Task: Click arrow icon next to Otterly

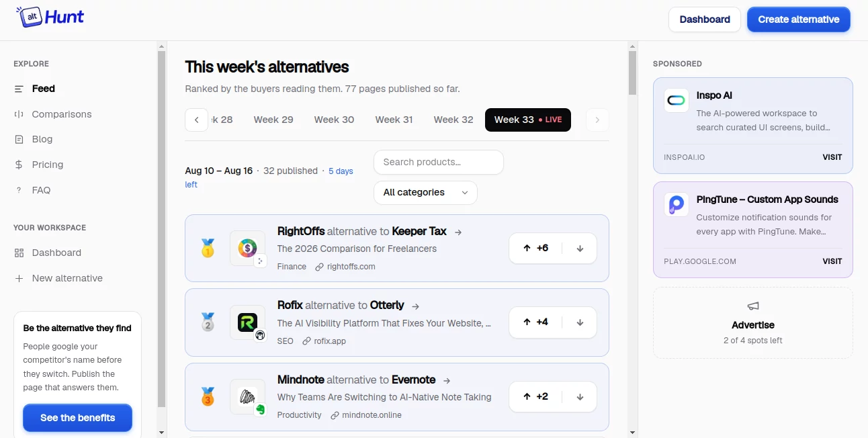Action: (415, 306)
